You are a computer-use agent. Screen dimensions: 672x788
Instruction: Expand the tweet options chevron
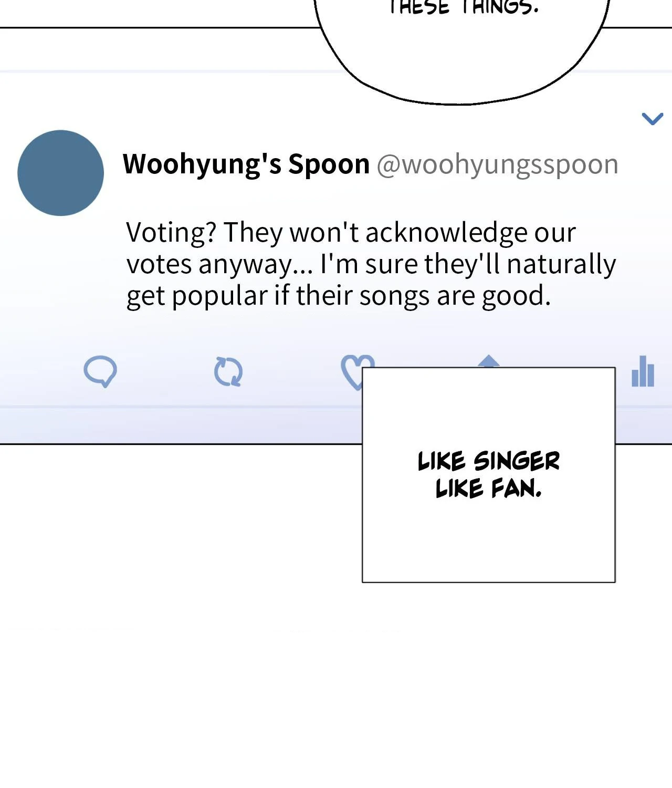pos(653,119)
